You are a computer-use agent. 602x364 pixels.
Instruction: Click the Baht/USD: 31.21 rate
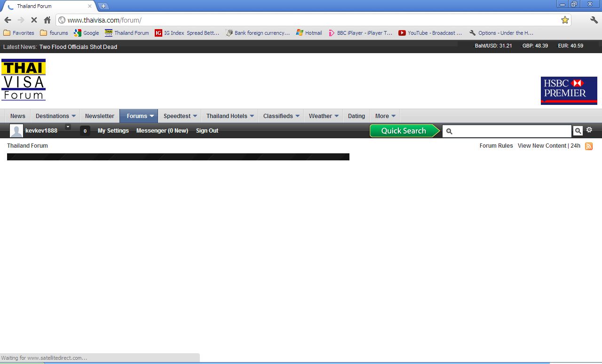point(493,46)
